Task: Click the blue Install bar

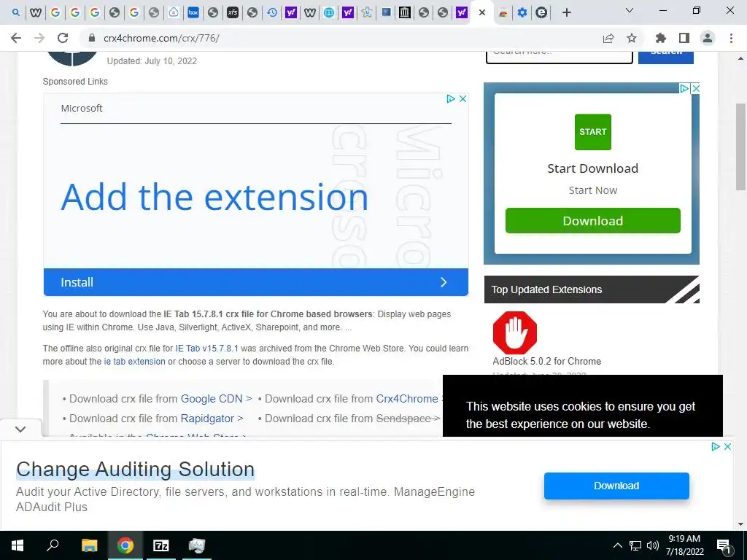Action: tap(256, 282)
